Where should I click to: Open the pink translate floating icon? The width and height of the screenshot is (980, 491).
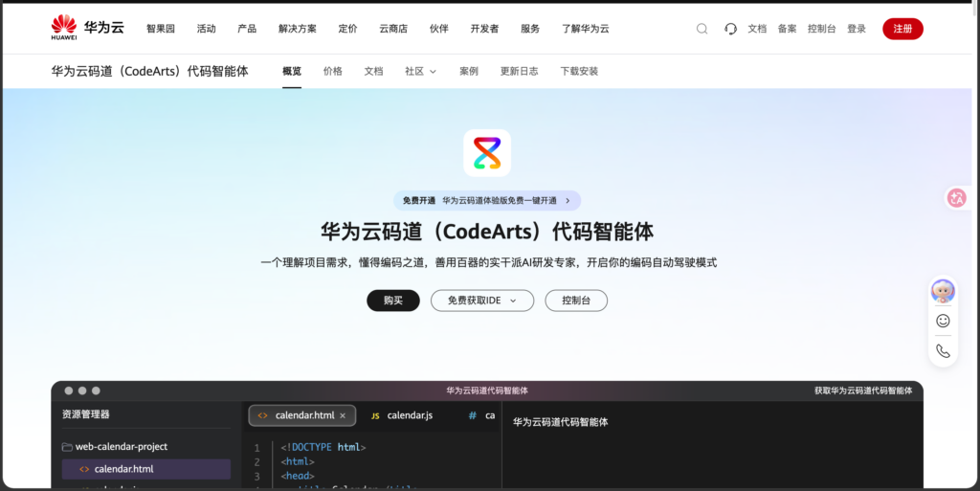957,198
